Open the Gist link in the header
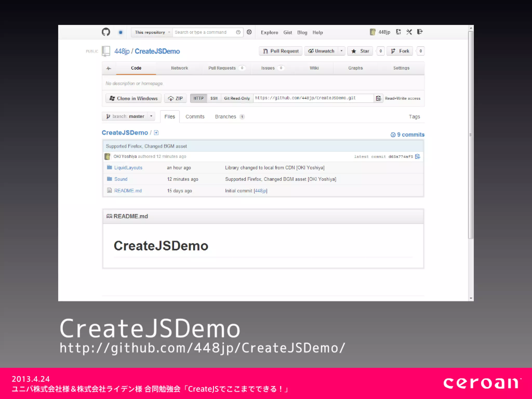Screen dimensions: 532x399 pyautogui.click(x=288, y=32)
